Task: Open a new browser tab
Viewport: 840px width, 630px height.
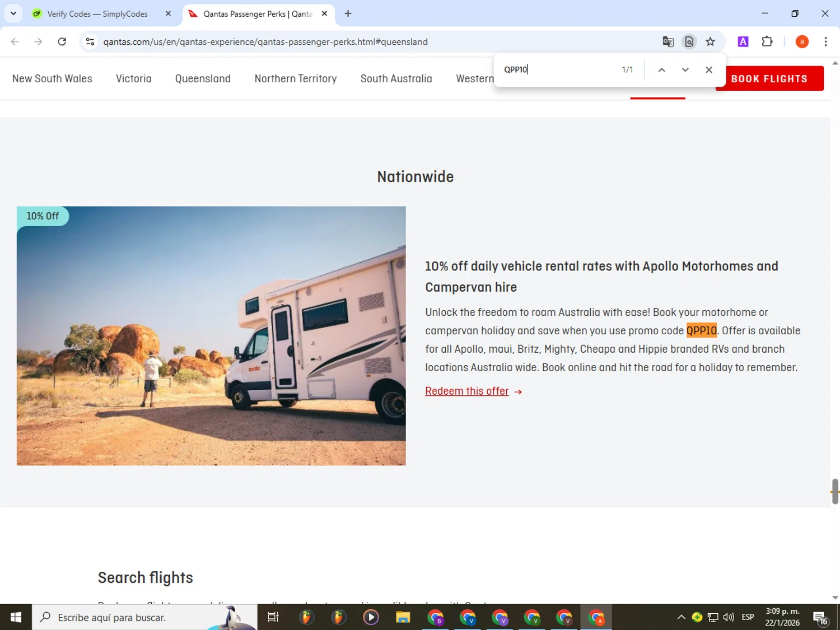Action: [348, 14]
